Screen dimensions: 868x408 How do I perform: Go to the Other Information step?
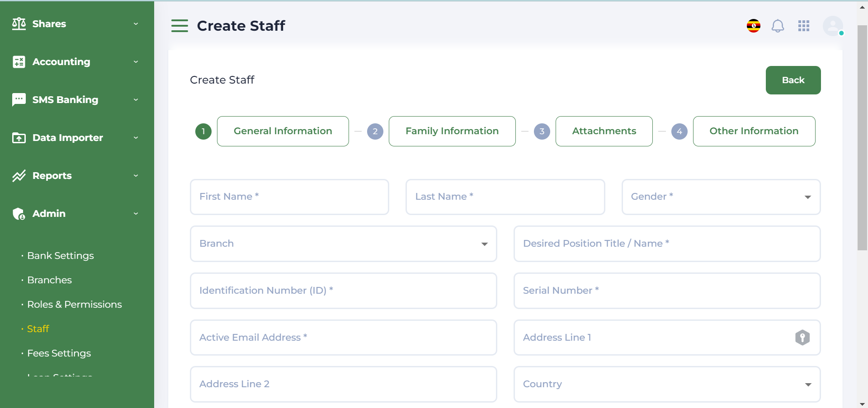(754, 131)
